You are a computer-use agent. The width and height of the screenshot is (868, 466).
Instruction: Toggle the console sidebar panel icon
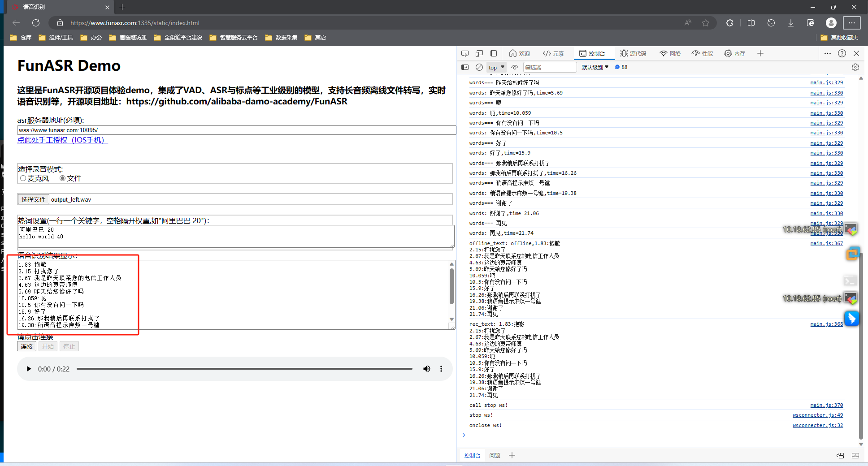click(x=465, y=67)
